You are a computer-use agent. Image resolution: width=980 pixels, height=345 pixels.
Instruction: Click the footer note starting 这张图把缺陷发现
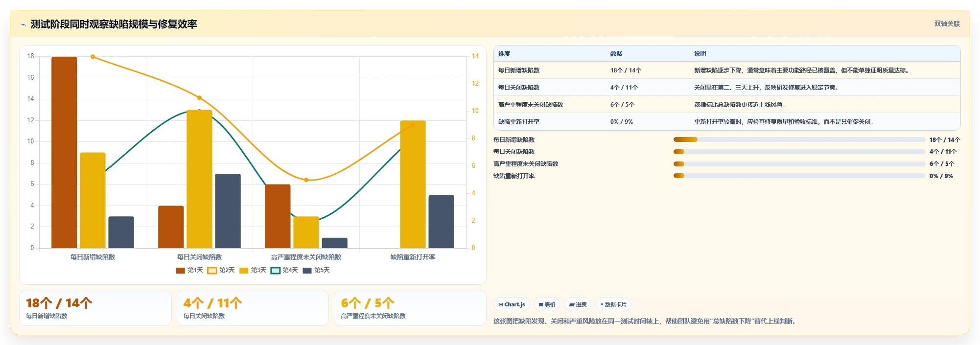tap(646, 322)
